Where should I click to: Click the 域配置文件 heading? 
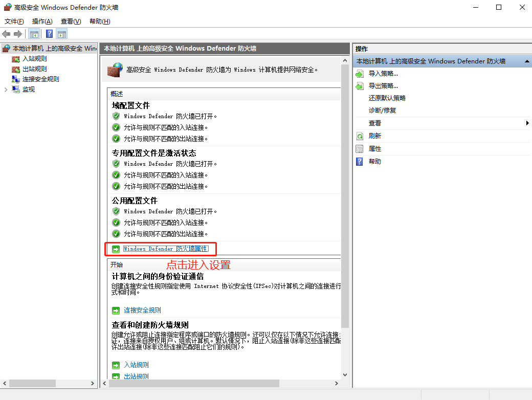(x=131, y=105)
